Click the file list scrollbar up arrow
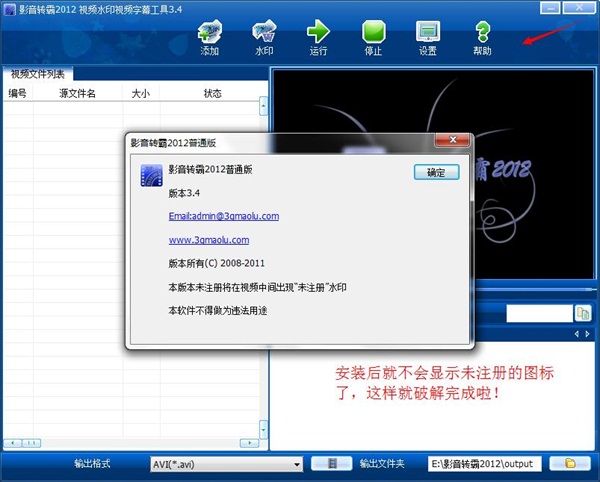 pyautogui.click(x=264, y=104)
